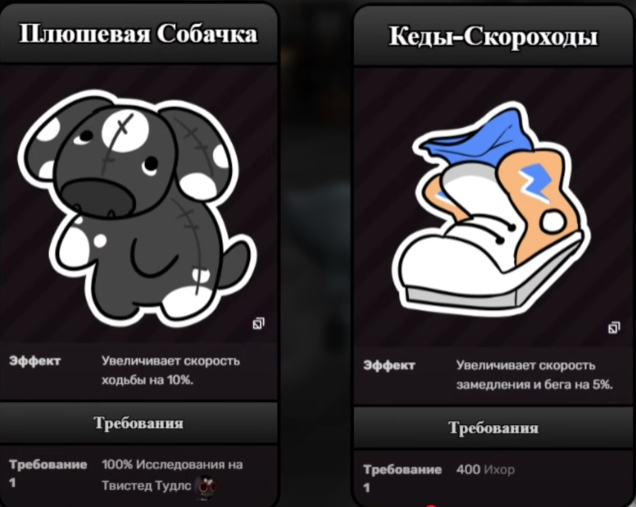Click the plush dog trinket image
Viewport: 636px width, 507px height.
[137, 207]
